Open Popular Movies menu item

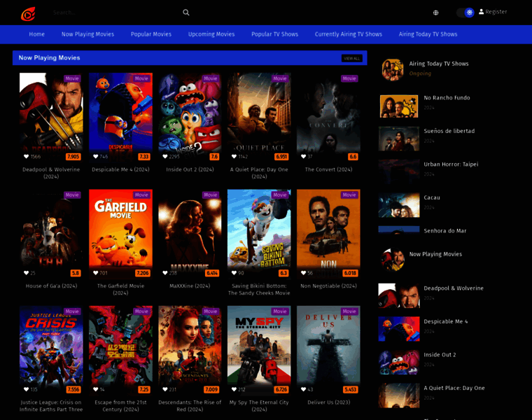pyautogui.click(x=151, y=34)
